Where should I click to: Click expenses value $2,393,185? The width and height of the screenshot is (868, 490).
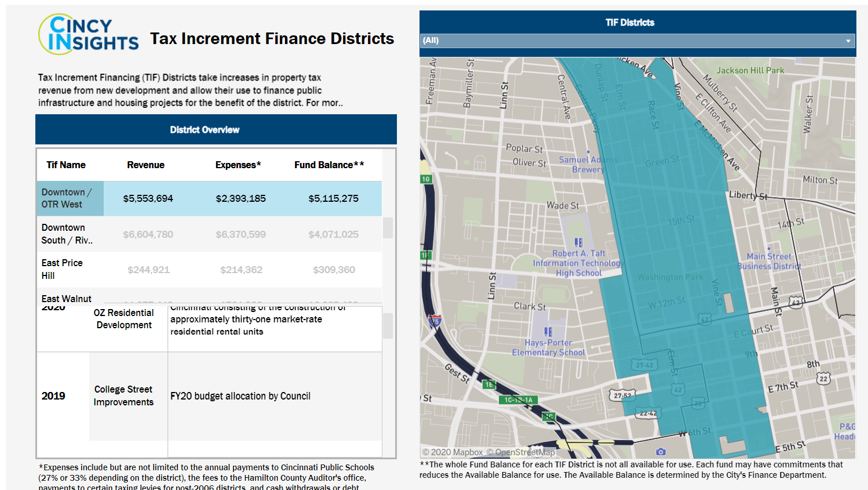[x=241, y=199]
